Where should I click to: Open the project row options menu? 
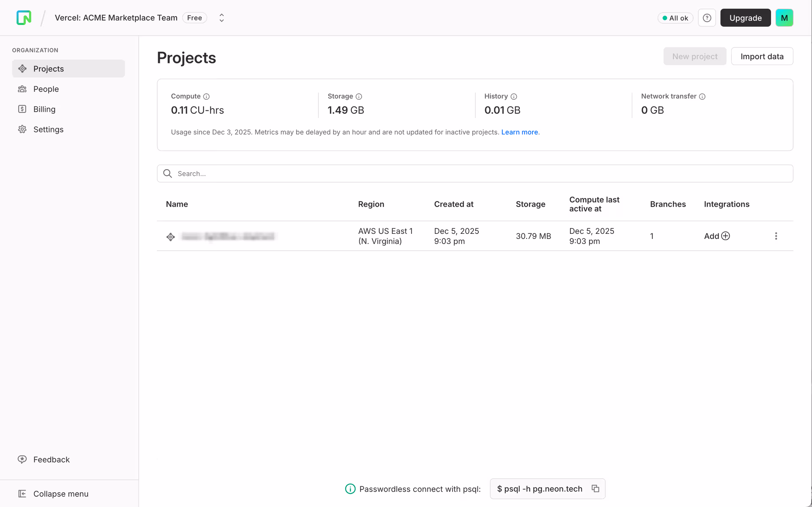coord(776,236)
